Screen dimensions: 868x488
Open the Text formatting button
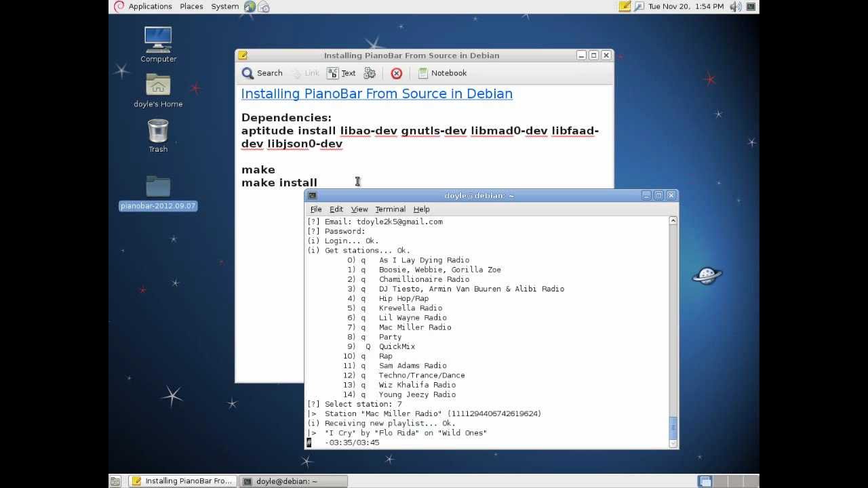[341, 73]
